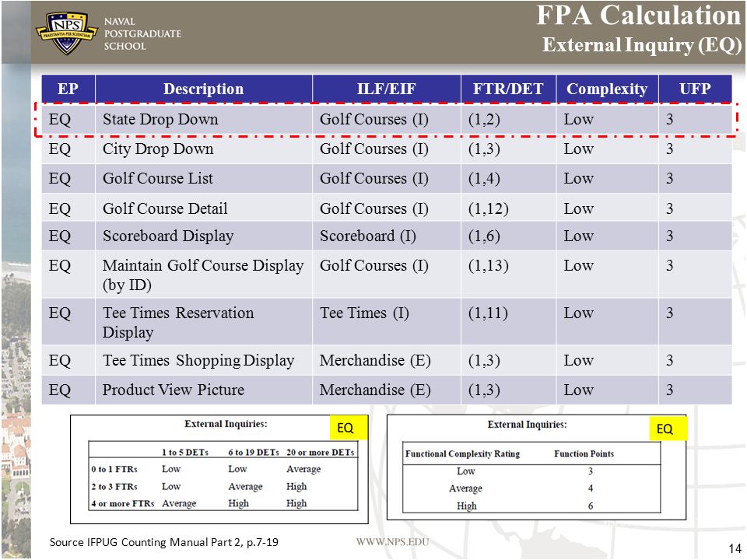Click the '20 or more DETs' column heading

click(x=320, y=453)
